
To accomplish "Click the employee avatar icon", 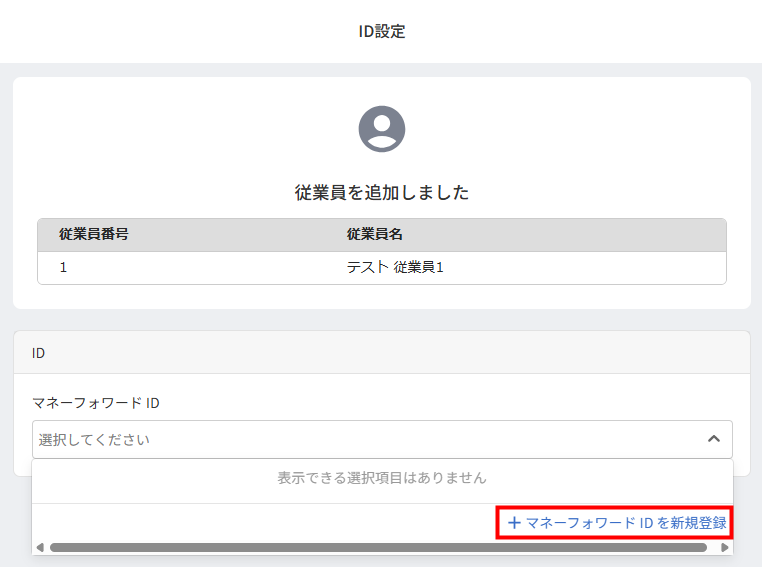I will (381, 129).
